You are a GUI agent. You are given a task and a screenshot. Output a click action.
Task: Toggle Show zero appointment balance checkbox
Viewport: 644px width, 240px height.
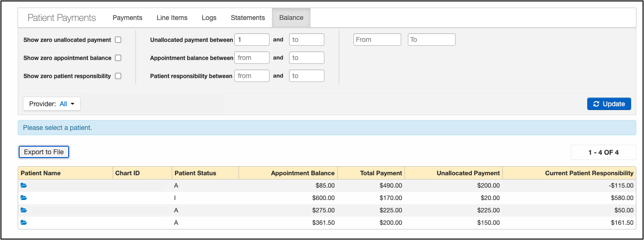click(118, 58)
